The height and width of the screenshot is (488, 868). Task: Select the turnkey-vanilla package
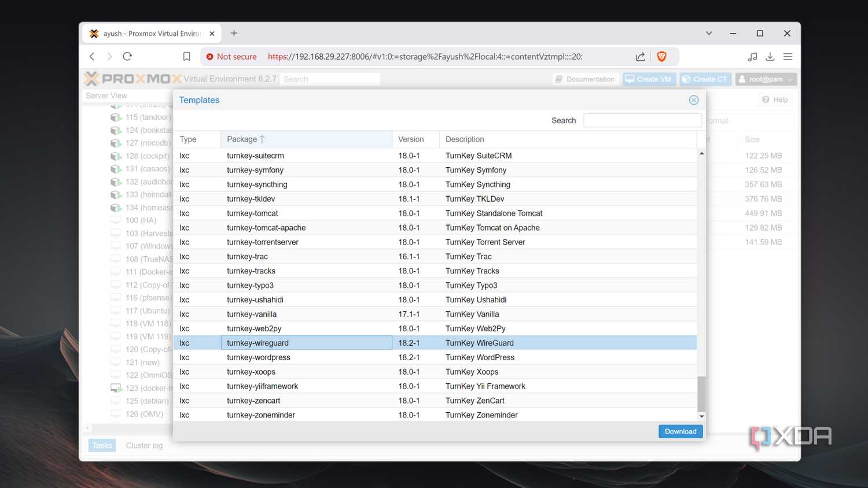[252, 315]
